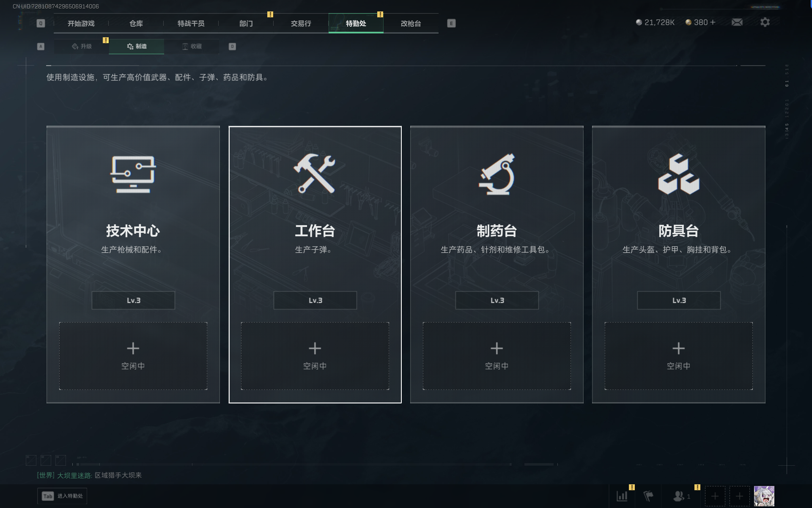Select the 改枪台 tab

(x=411, y=23)
